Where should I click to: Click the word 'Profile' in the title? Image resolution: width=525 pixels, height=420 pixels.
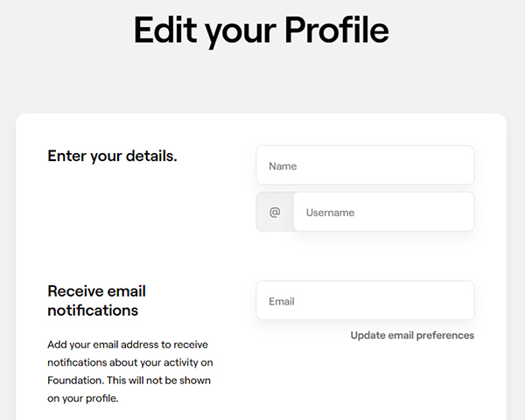[x=337, y=30]
